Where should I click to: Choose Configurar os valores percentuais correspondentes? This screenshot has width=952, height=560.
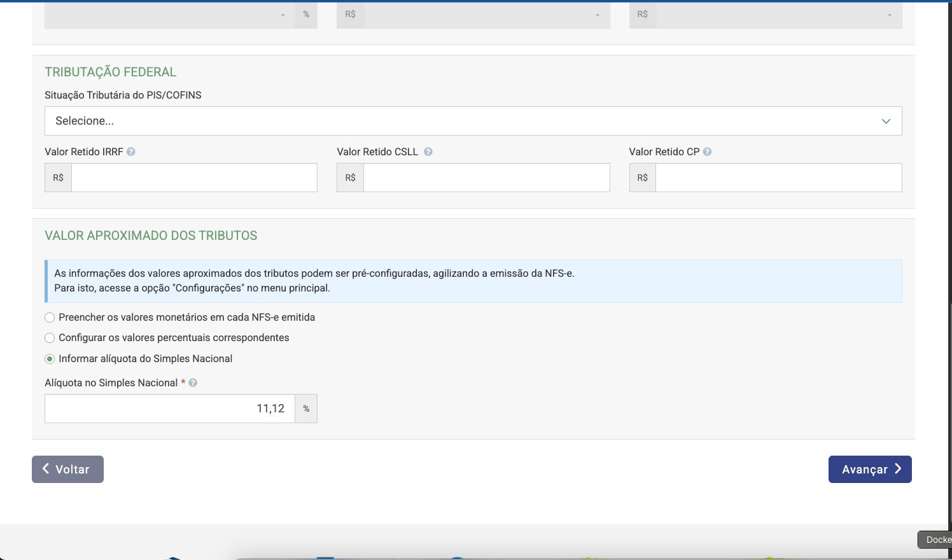click(50, 338)
